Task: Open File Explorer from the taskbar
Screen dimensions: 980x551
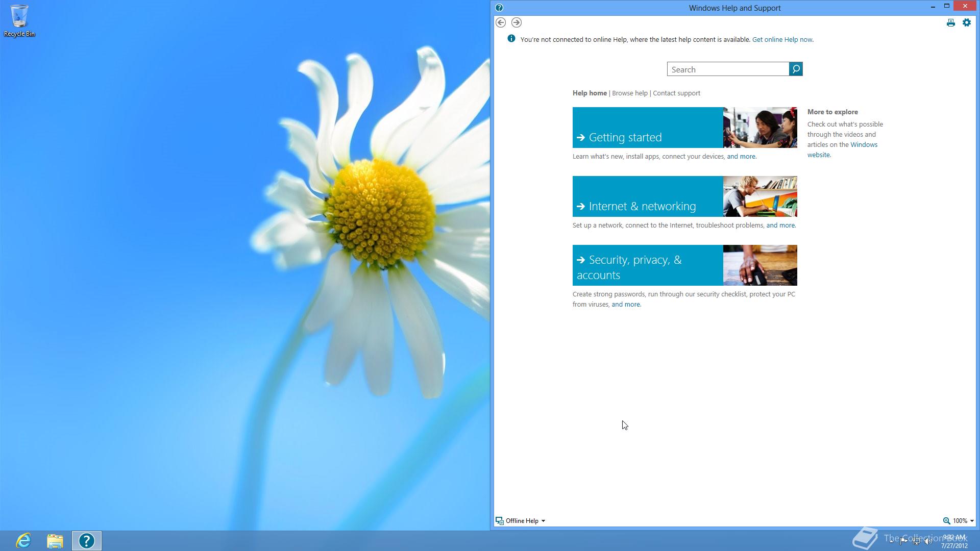Action: (55, 540)
